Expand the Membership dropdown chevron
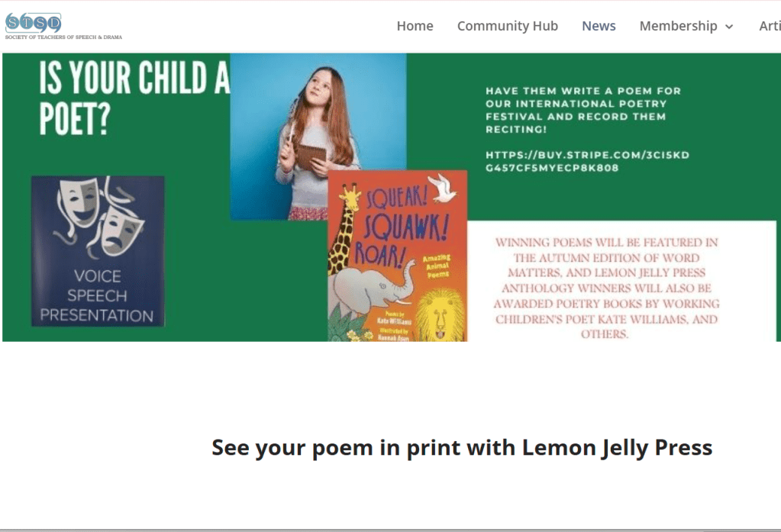 729,27
